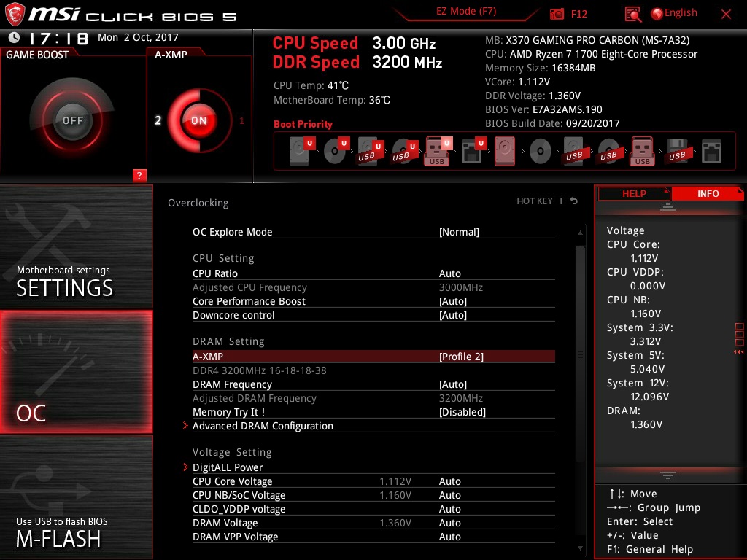
Task: Toggle the GAME BOOST knob currently OFF
Action: pyautogui.click(x=72, y=120)
